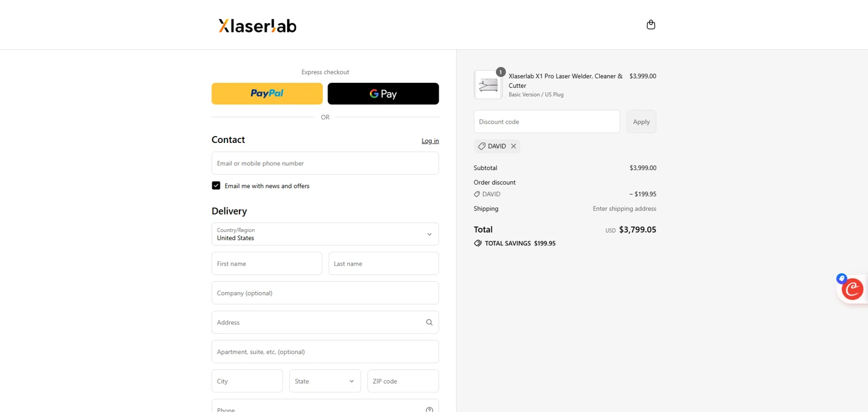
Task: Click the Phone input field
Action: [x=325, y=406]
